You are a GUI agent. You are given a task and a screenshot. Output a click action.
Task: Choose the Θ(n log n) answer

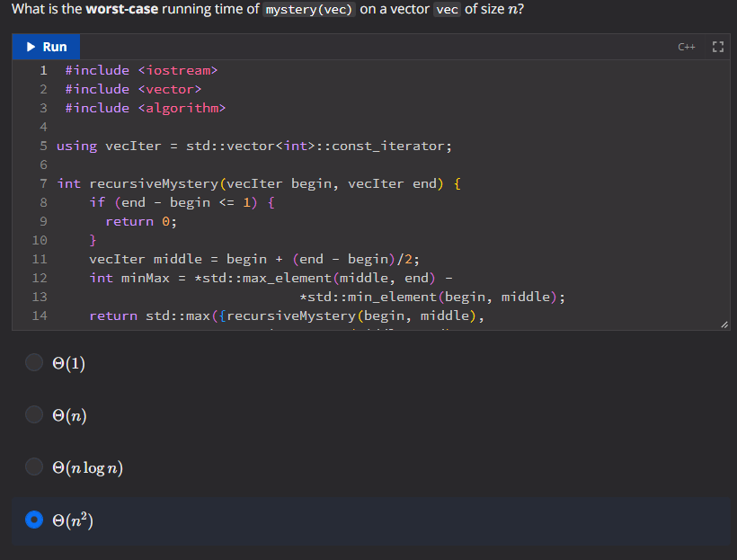pyautogui.click(x=34, y=467)
